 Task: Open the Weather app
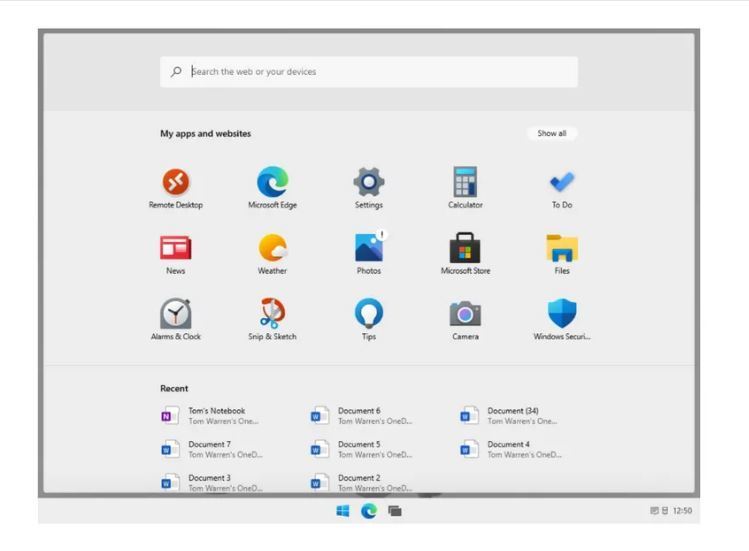272,249
